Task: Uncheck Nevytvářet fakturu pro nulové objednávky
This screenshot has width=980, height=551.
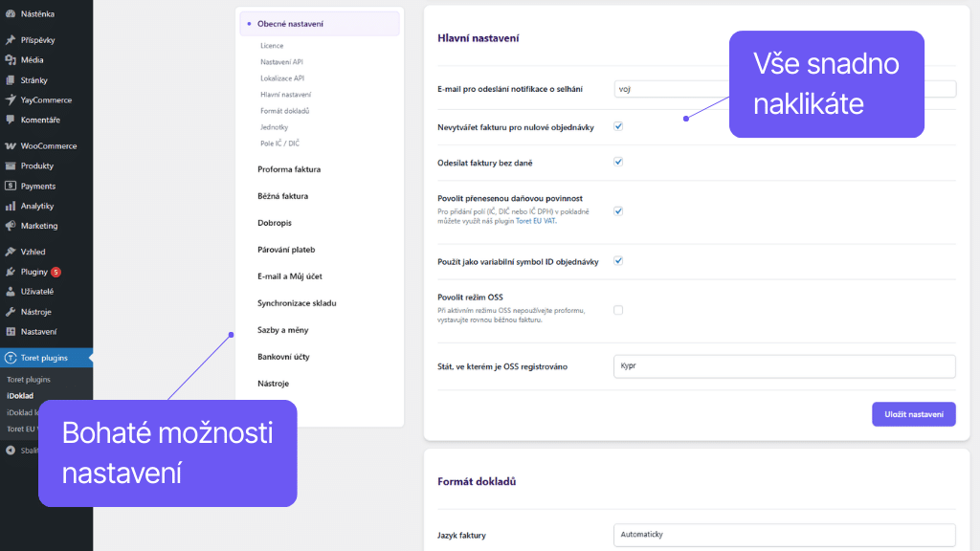Action: (x=618, y=126)
